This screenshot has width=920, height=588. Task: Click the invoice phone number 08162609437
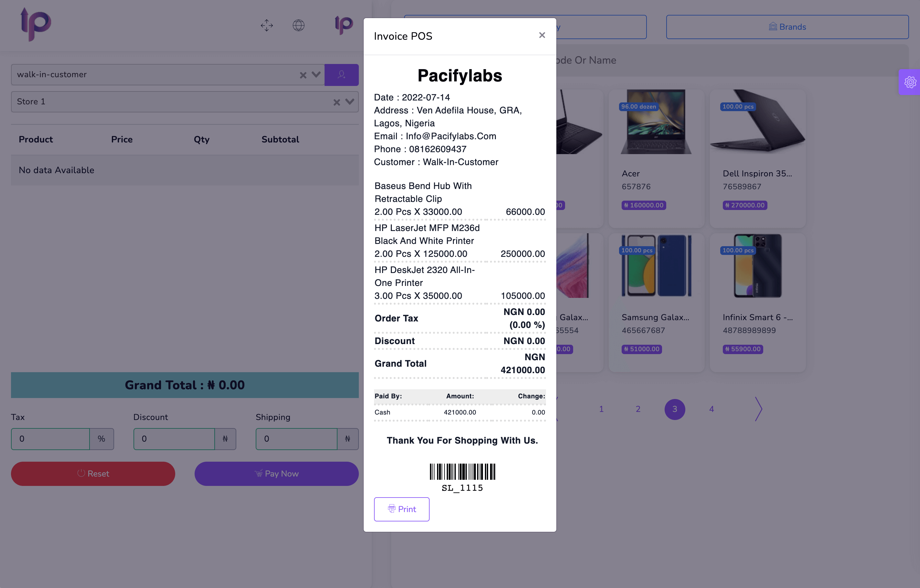point(437,149)
